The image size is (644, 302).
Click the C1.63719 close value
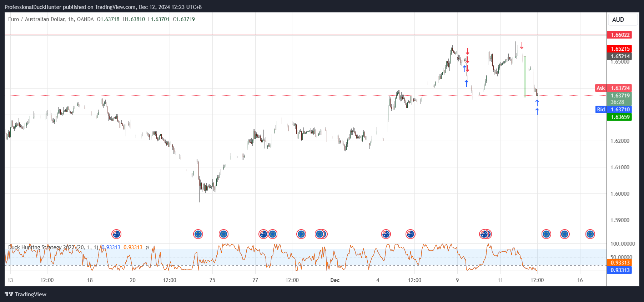(184, 19)
